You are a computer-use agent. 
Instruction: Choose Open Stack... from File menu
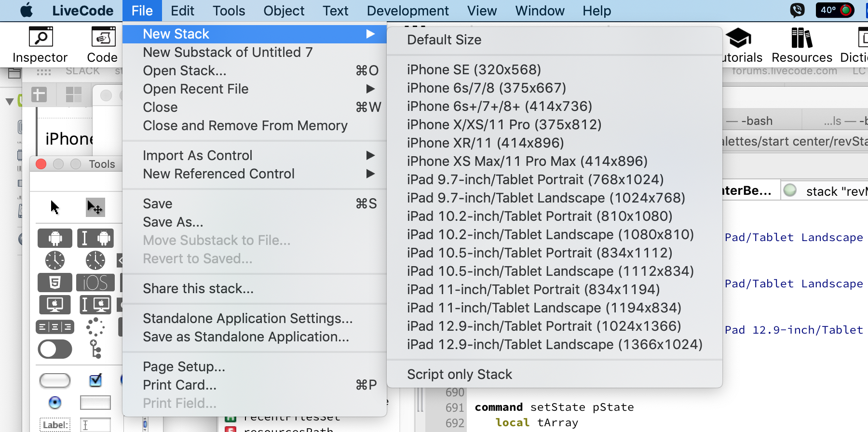click(x=255, y=70)
